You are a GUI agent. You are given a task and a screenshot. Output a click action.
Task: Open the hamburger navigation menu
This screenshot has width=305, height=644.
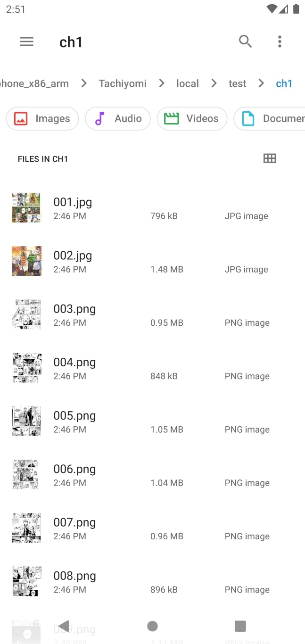[27, 41]
